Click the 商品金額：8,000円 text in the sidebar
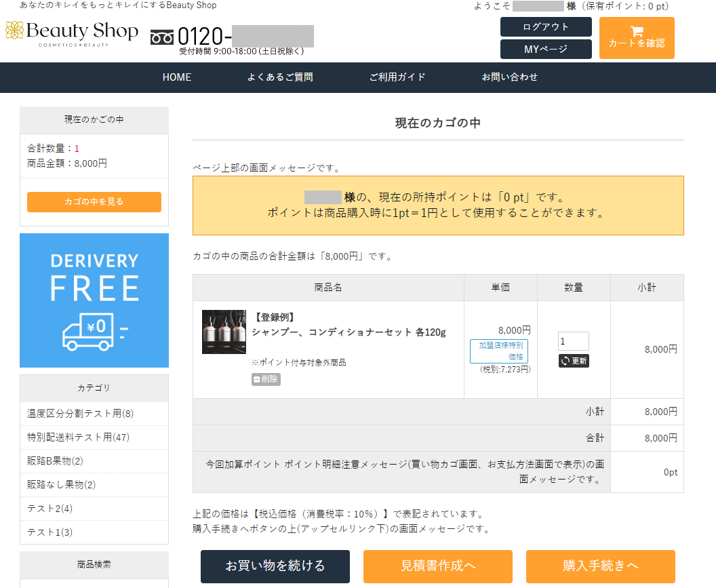This screenshot has width=716, height=588. 67,163
